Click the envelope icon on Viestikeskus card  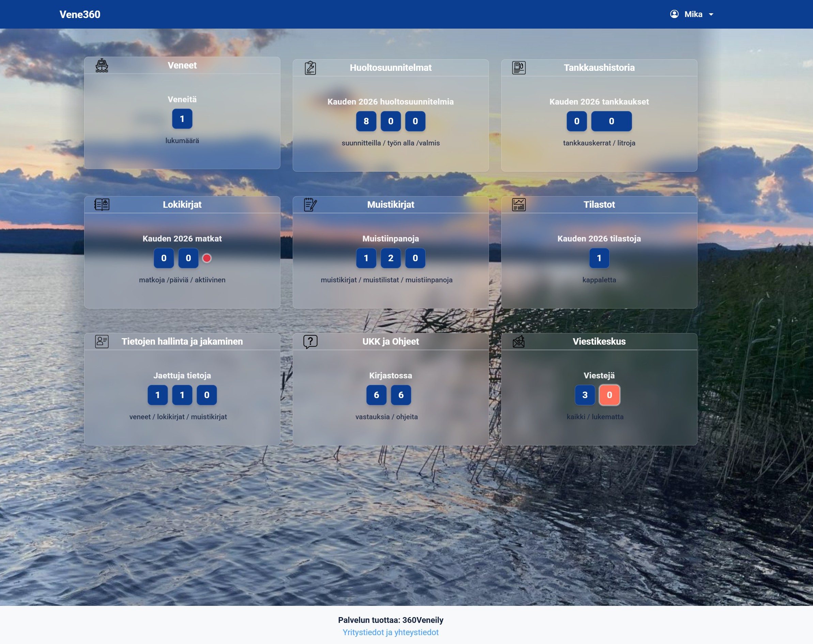click(519, 341)
